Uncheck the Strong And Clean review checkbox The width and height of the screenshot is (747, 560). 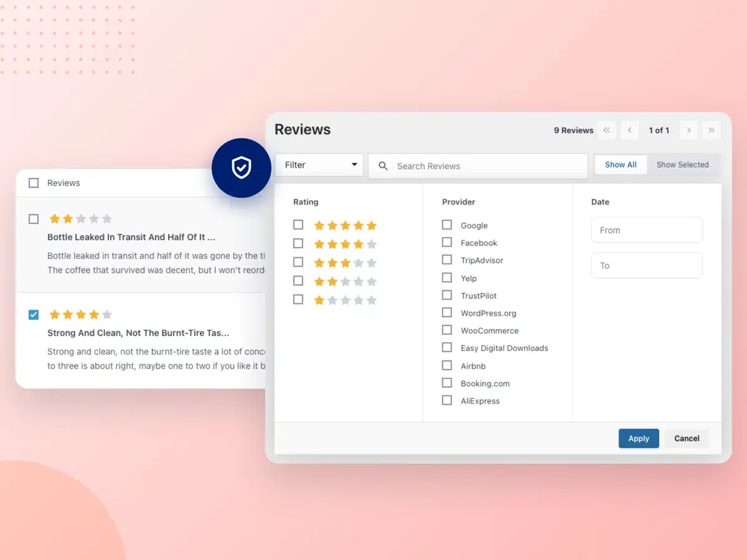point(34,315)
